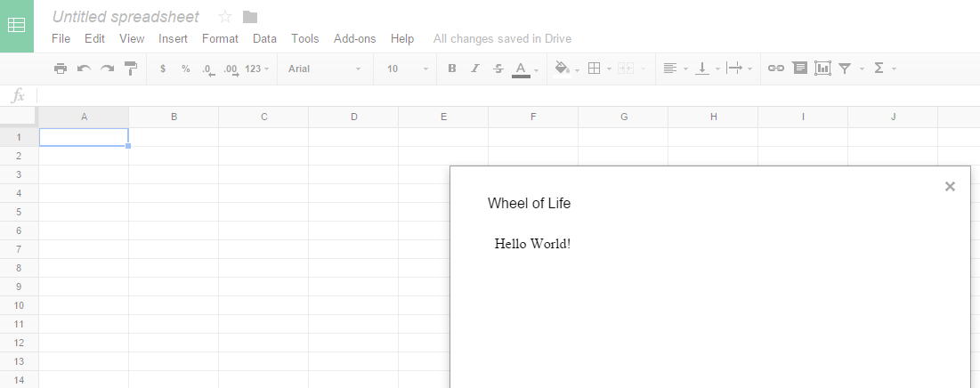Toggle italic formatting
The width and height of the screenshot is (980, 388).
click(475, 69)
